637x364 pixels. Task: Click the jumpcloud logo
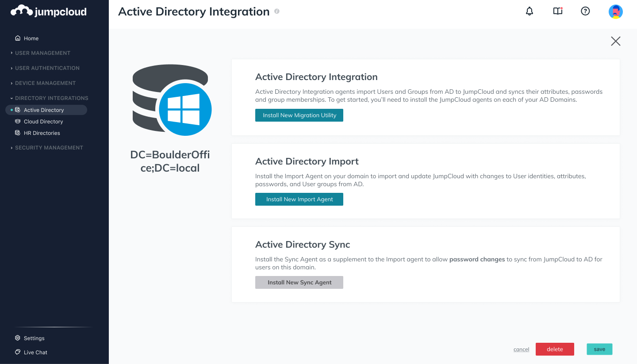point(48,12)
